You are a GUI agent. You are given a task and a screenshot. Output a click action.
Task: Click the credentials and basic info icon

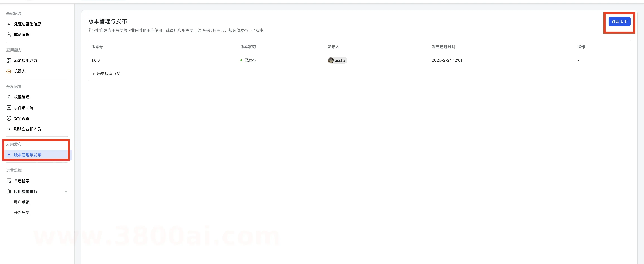tap(9, 24)
